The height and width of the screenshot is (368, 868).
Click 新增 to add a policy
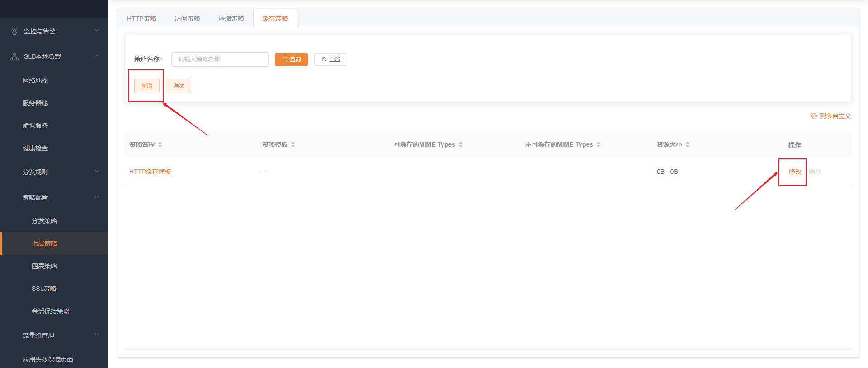click(x=147, y=86)
